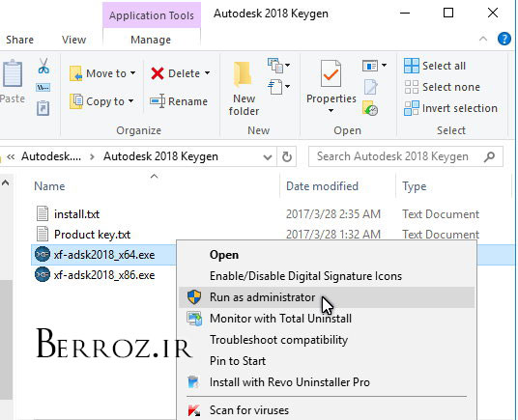Refresh the Autodesk 2018 Keygen folder
Image resolution: width=518 pixels, height=420 pixels.
coord(287,156)
